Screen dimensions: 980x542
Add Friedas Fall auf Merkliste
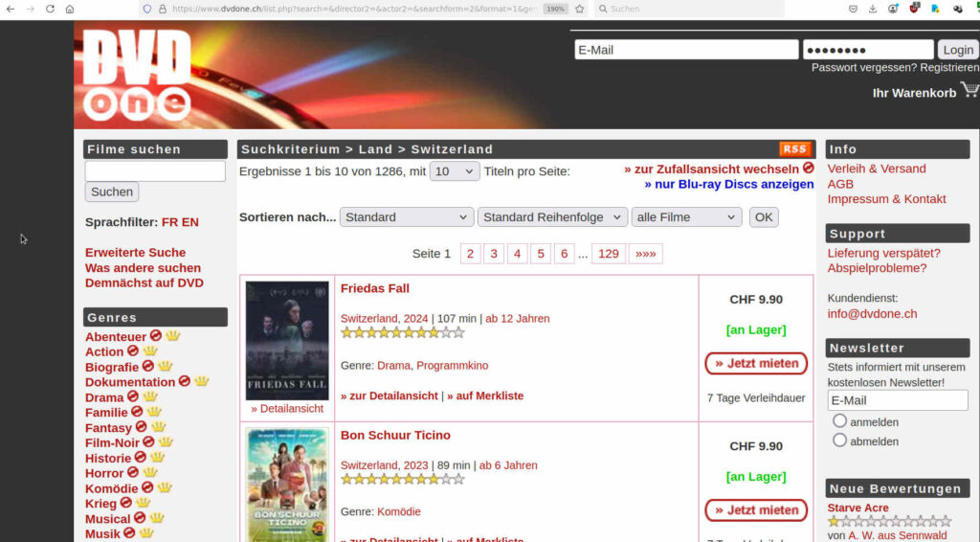click(485, 395)
